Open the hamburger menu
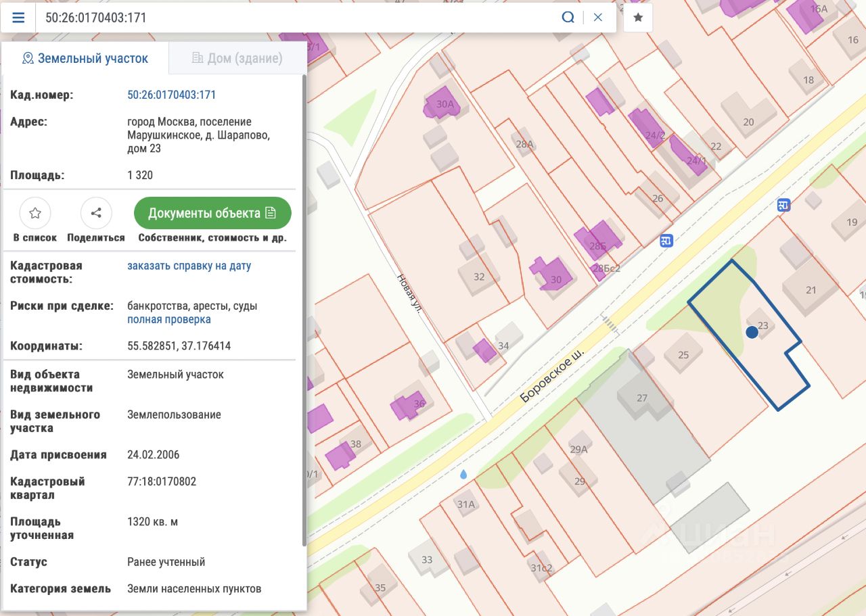 [x=19, y=18]
